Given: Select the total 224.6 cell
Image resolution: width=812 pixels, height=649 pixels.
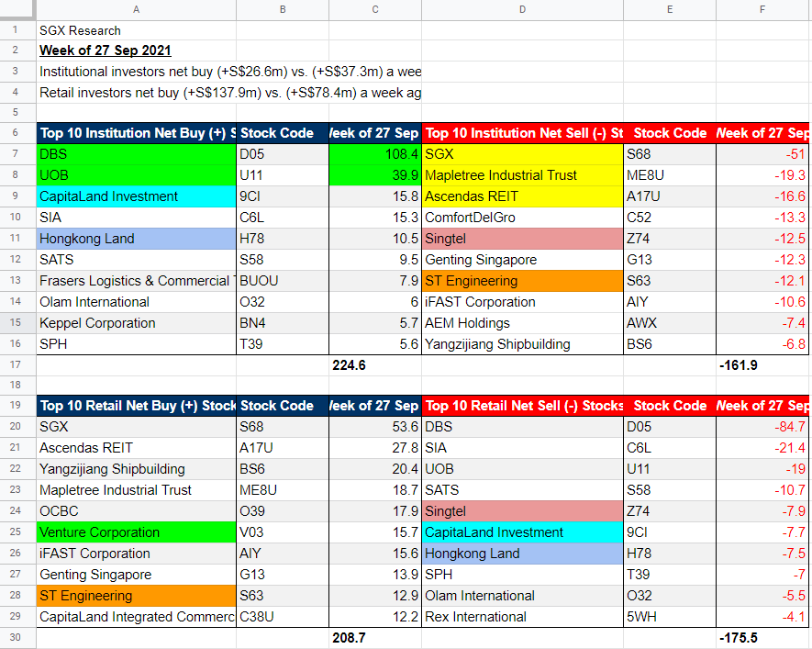Looking at the screenshot, I should point(375,365).
